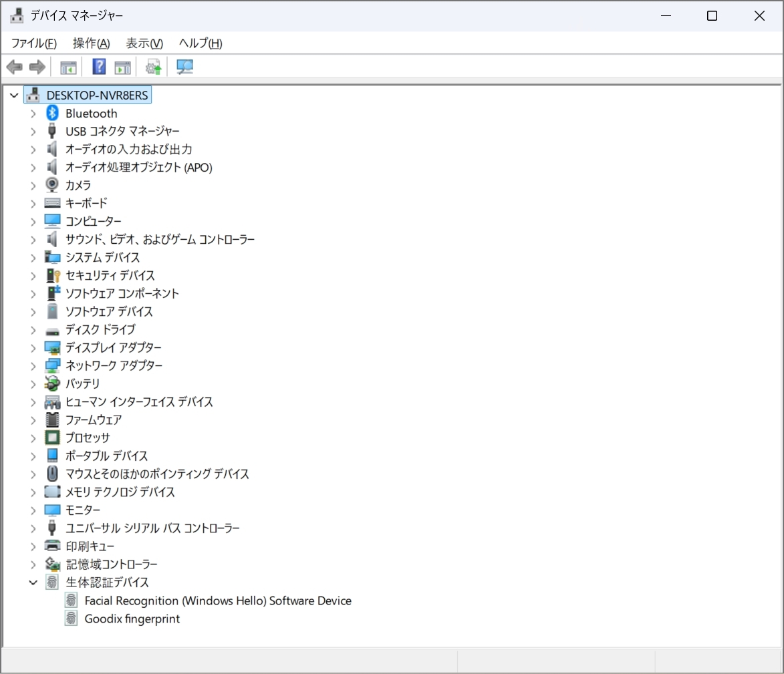This screenshot has width=784, height=674.
Task: Open the 表示(V) menu
Action: click(144, 43)
